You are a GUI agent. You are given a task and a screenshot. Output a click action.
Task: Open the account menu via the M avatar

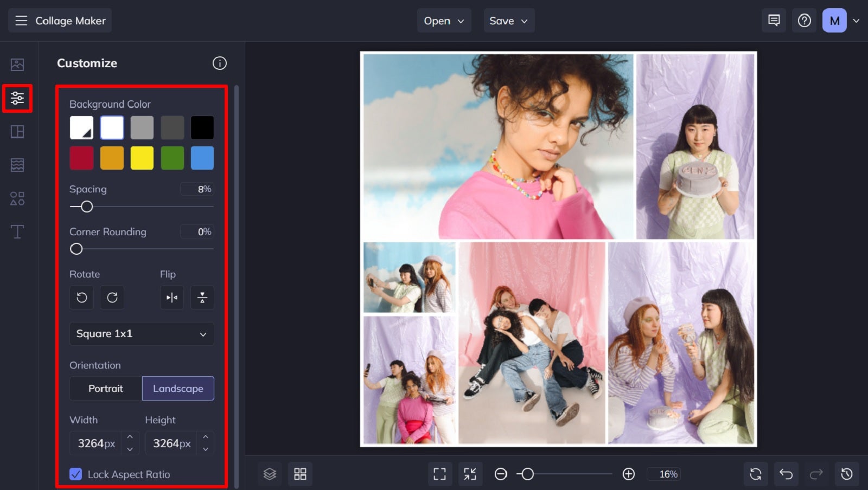[833, 20]
